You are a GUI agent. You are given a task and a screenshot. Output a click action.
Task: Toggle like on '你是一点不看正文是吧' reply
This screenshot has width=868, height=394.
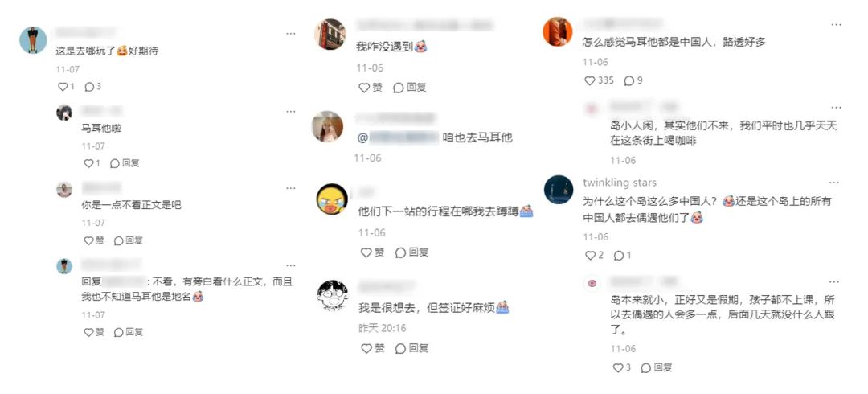pyautogui.click(x=93, y=240)
